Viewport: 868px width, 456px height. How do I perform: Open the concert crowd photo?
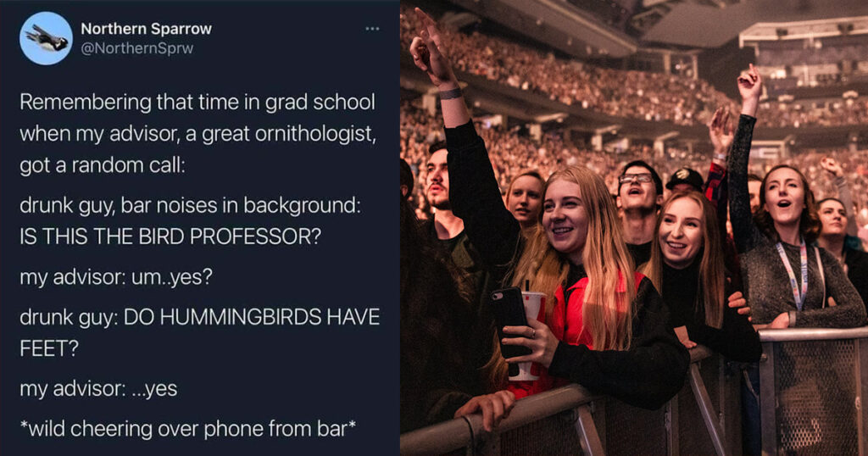634,228
